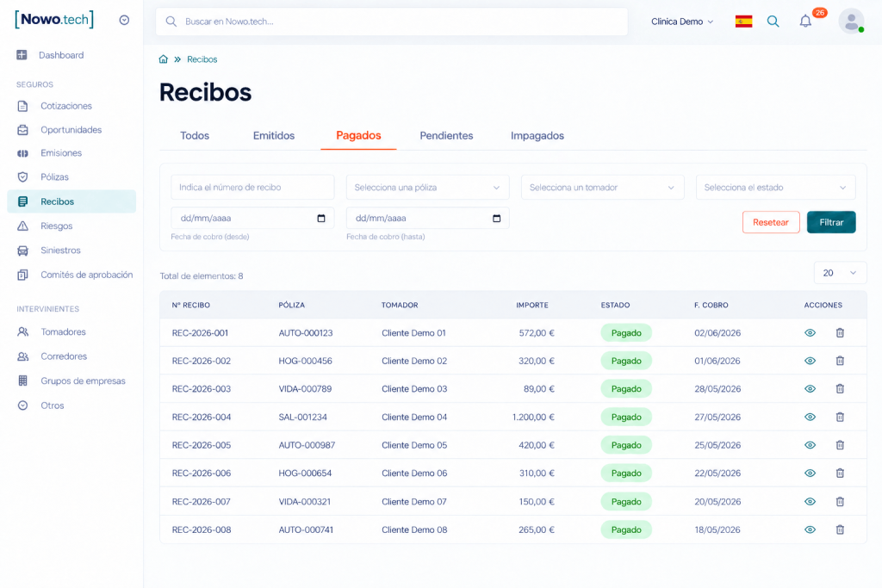This screenshot has width=882, height=588.
Task: Delete receipt REC-2026-004
Action: tap(840, 417)
